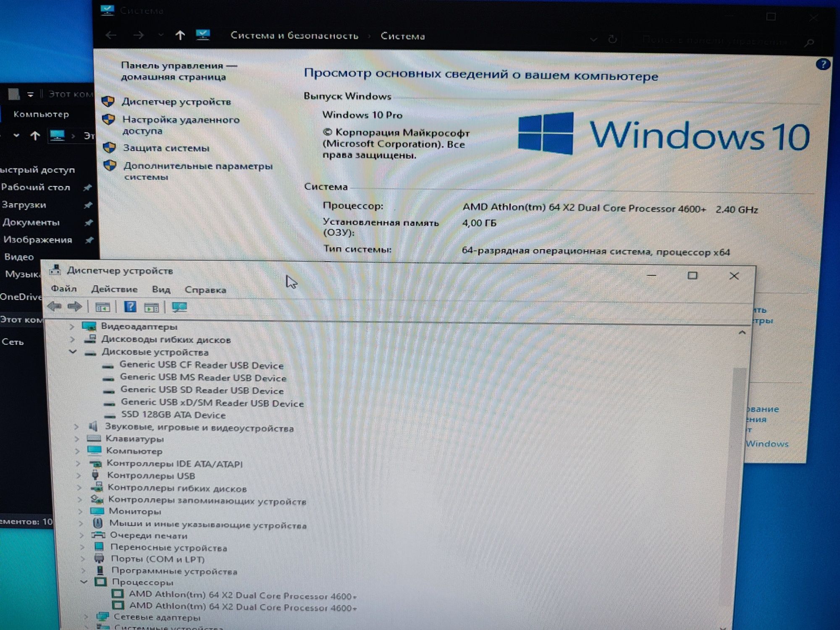Select Программные устройства entry
This screenshot has height=630, width=840.
pyautogui.click(x=174, y=571)
